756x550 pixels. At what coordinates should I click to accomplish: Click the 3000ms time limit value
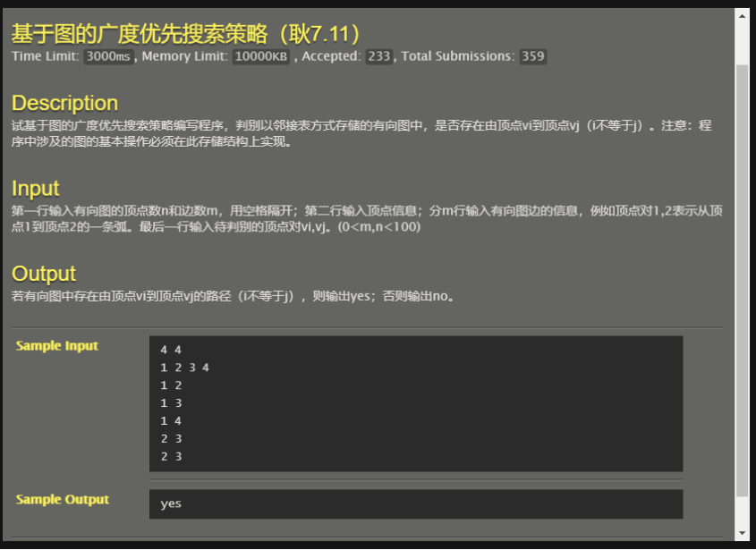click(x=108, y=56)
